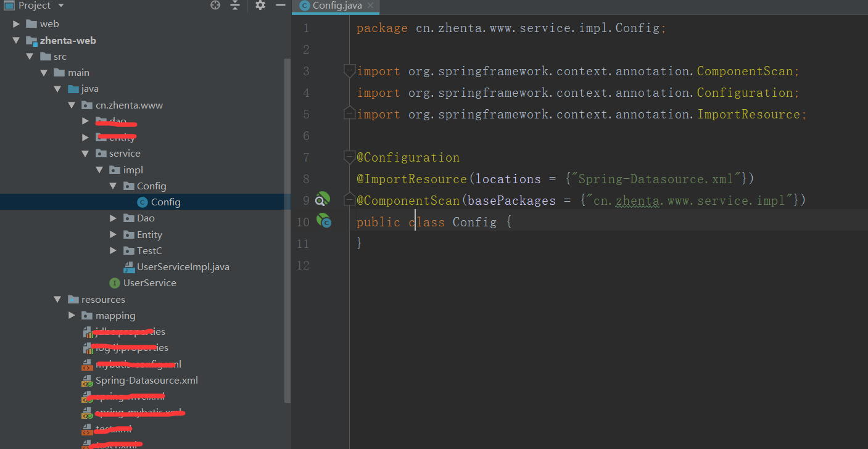868x449 pixels.
Task: Collapse the cn.zhenta.www package arrow
Action: coord(72,105)
